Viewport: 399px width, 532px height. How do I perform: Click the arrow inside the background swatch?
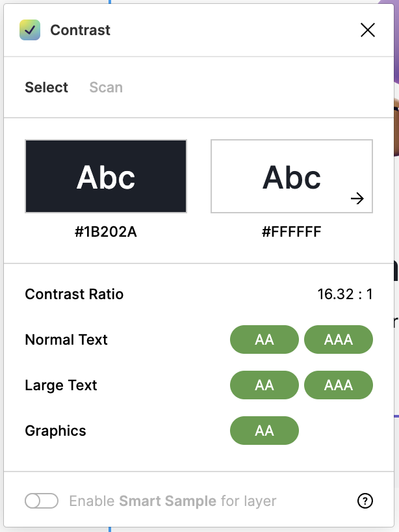[x=358, y=199]
